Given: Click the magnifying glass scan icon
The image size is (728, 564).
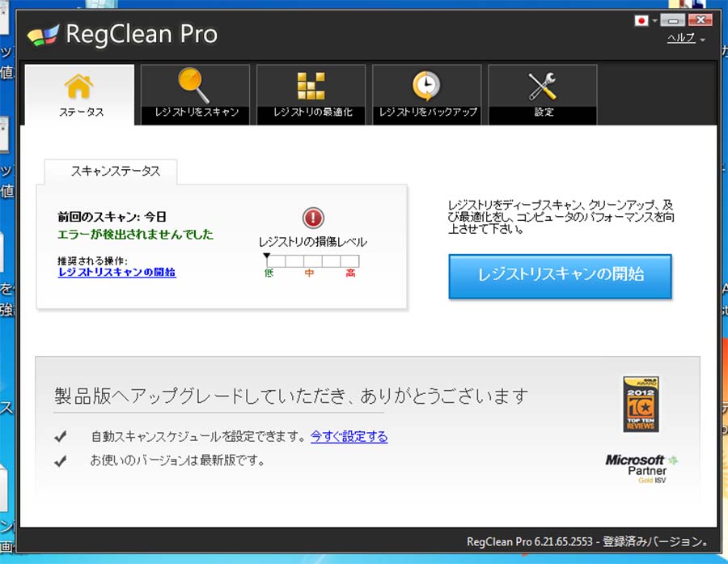Looking at the screenshot, I should (x=195, y=85).
